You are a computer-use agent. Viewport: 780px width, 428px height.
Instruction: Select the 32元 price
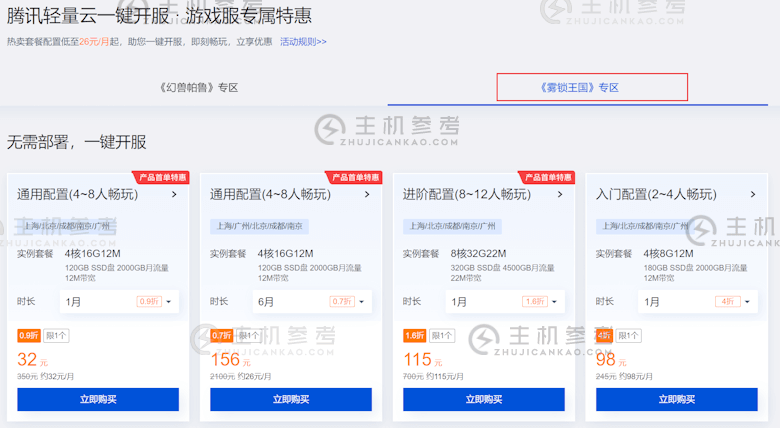click(32, 360)
